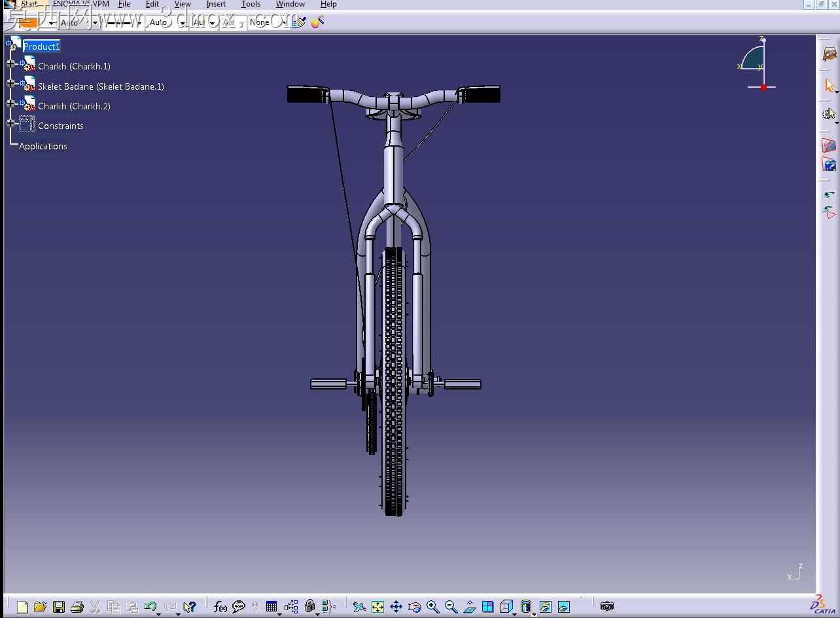Click the comment speech bubble icon
Viewport: 840px width, 618px height.
tap(239, 607)
